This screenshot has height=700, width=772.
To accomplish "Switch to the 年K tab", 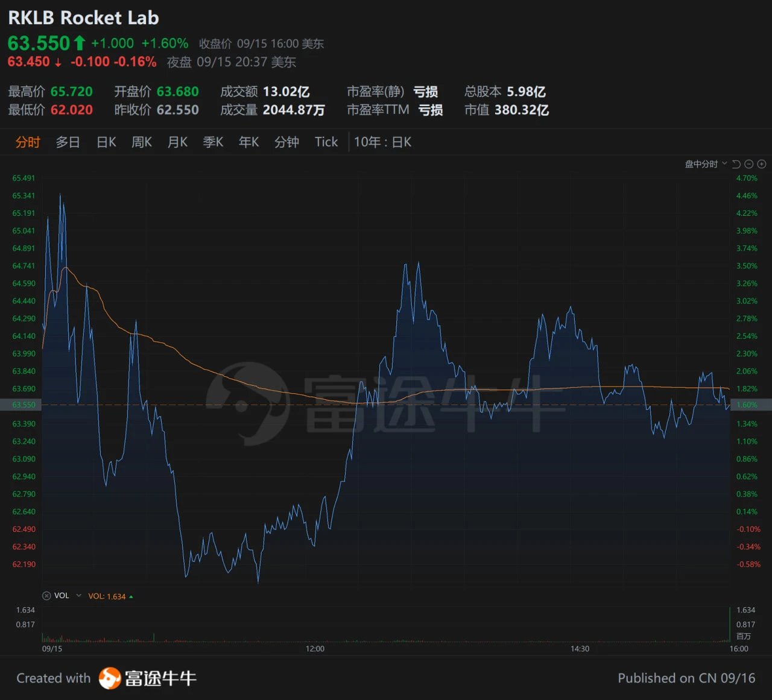I will point(248,142).
